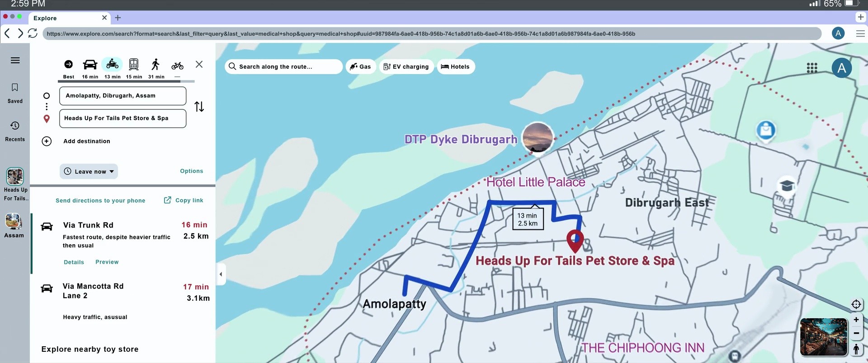This screenshot has width=868, height=363.
Task: Open Heads Up For Tails recent thumbnail
Action: point(15,177)
